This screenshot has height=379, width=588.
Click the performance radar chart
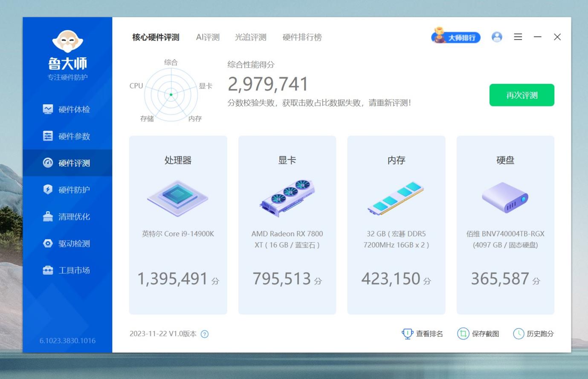click(x=171, y=95)
